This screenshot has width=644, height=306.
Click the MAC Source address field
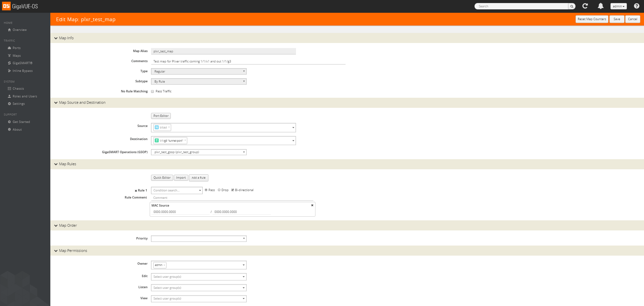[181, 212]
